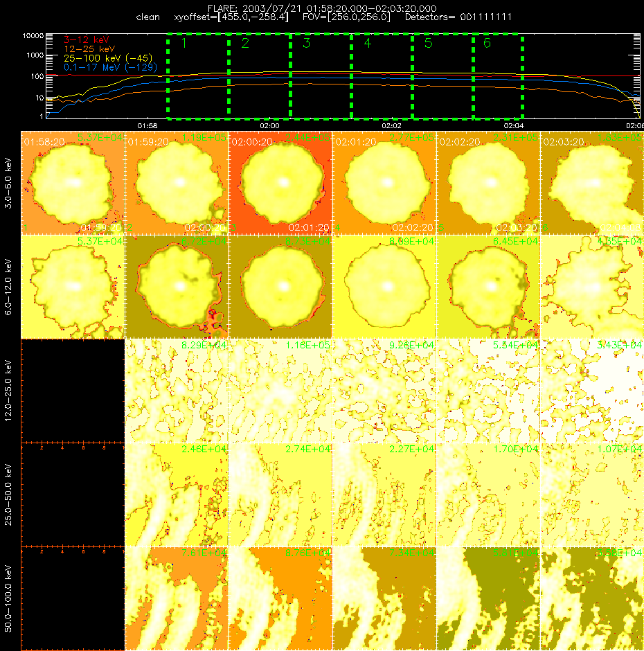The width and height of the screenshot is (644, 651).
Task: Click the red '3-12 keV' legend entry
Action: tap(87, 40)
